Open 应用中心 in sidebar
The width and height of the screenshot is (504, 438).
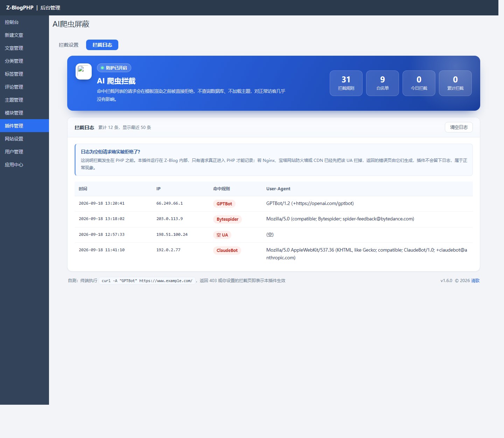[24, 165]
